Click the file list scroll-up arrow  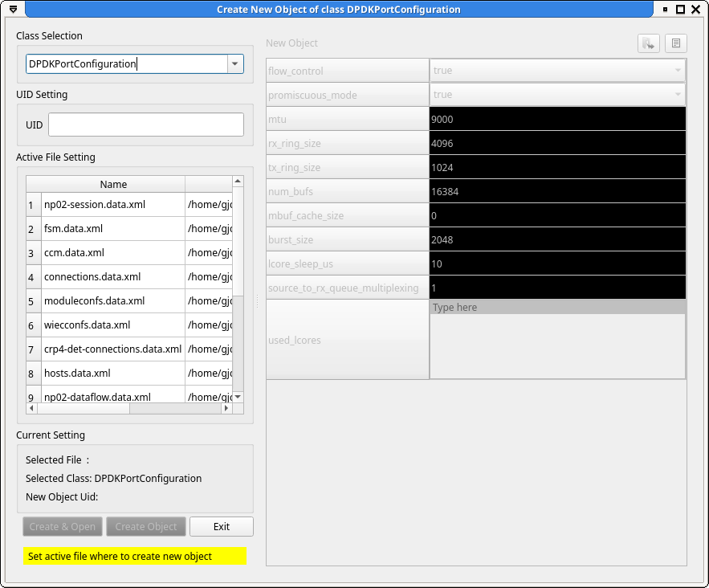(x=238, y=181)
